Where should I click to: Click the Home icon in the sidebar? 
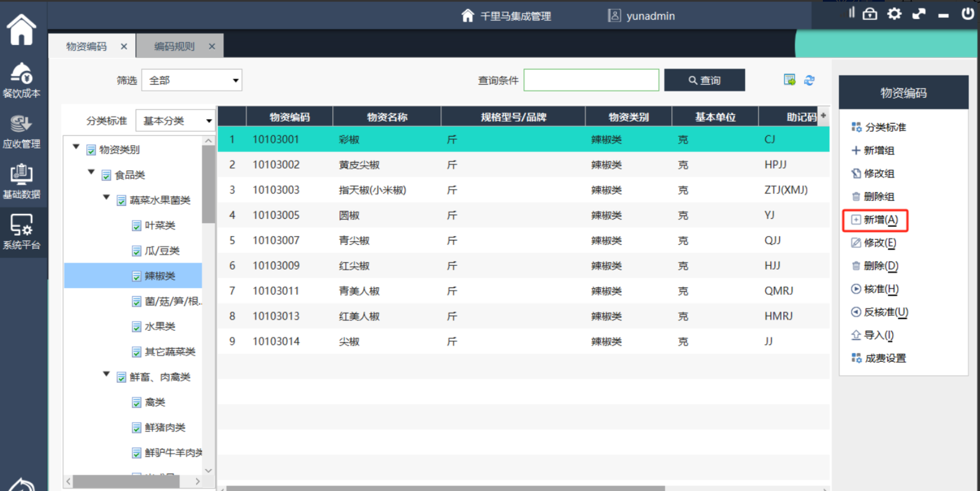coord(22,30)
